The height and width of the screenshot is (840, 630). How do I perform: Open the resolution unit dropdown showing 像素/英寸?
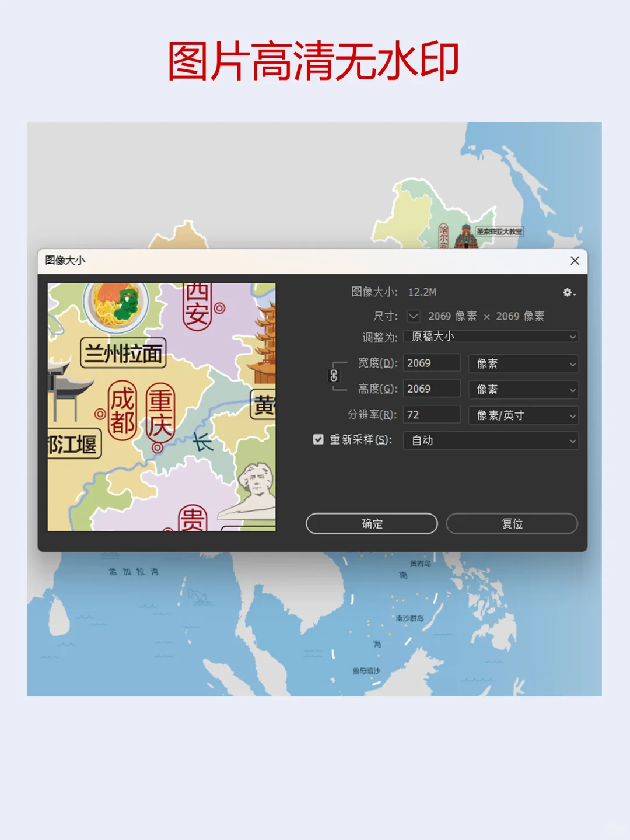[x=522, y=415]
